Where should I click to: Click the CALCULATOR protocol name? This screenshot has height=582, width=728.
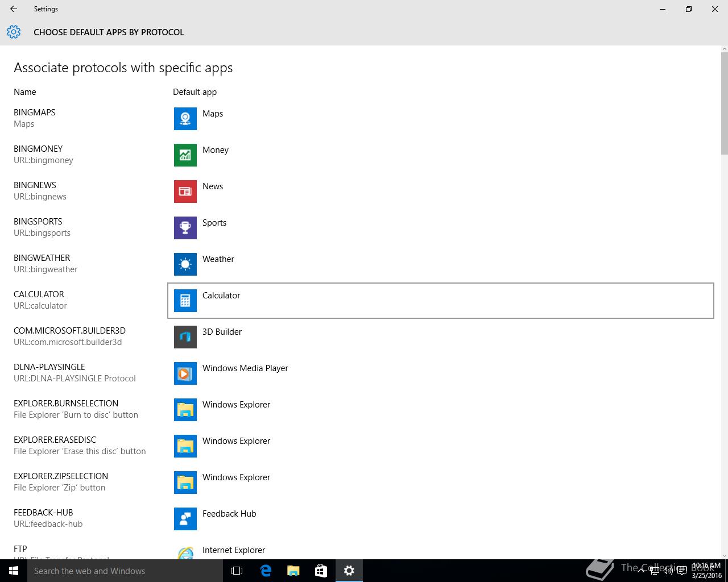pos(39,294)
